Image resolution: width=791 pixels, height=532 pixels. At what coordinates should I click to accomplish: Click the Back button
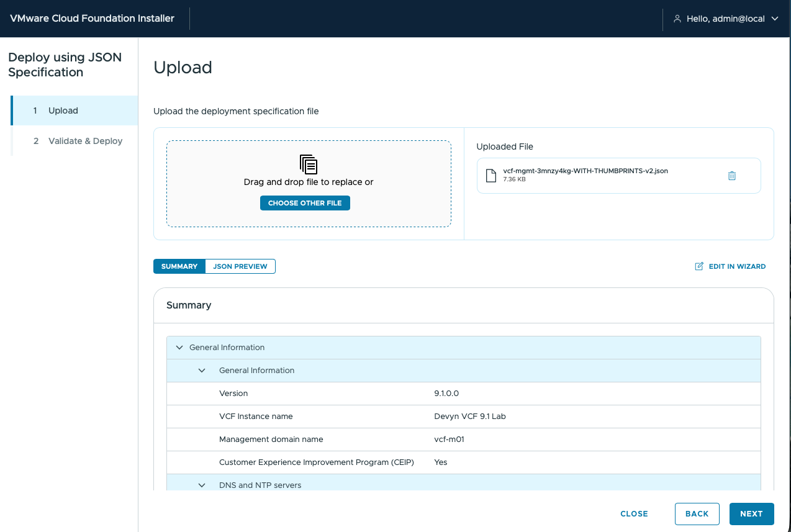pyautogui.click(x=697, y=514)
